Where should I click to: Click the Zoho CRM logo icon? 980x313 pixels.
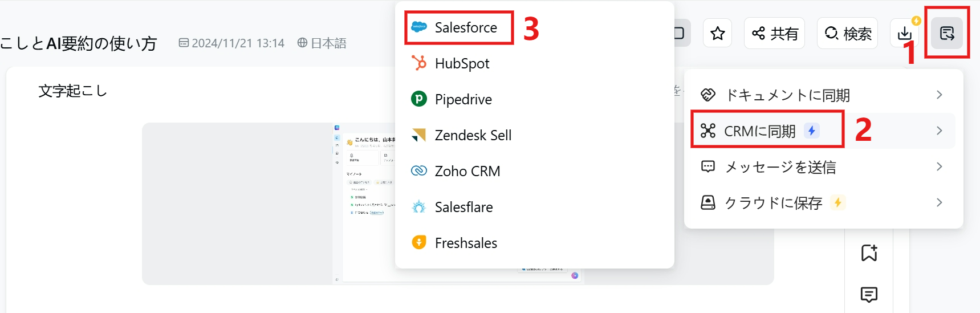pyautogui.click(x=419, y=171)
